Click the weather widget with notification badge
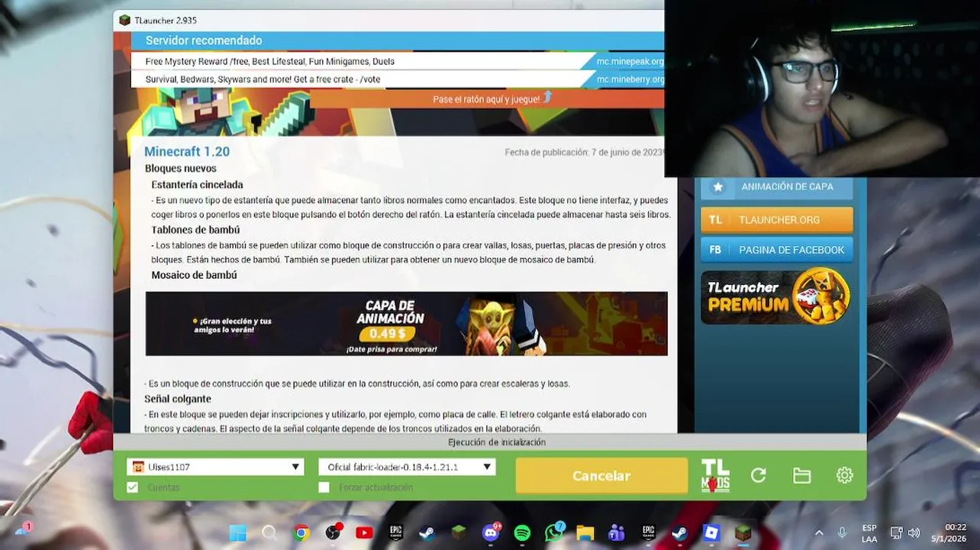 [23, 531]
